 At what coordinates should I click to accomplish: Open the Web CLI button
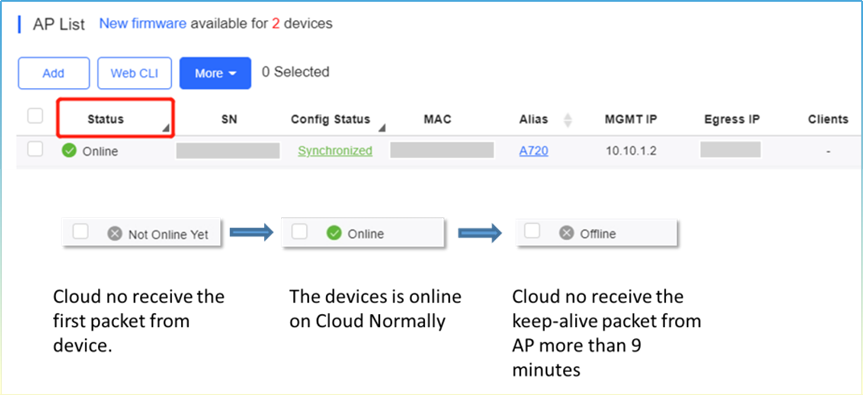tap(134, 73)
